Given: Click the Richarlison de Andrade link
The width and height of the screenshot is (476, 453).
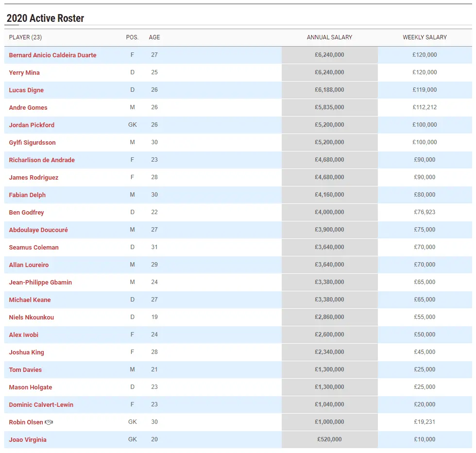Looking at the screenshot, I should (x=42, y=160).
